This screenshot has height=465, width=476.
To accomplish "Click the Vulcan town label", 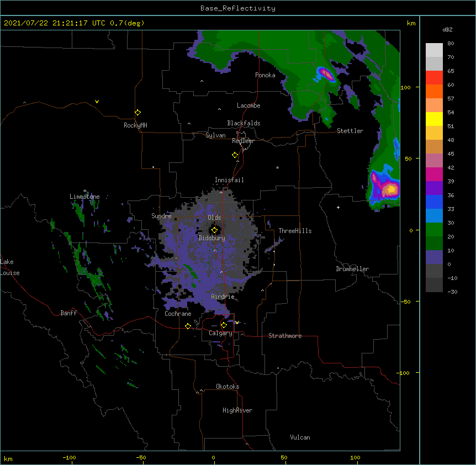I will (x=300, y=437).
